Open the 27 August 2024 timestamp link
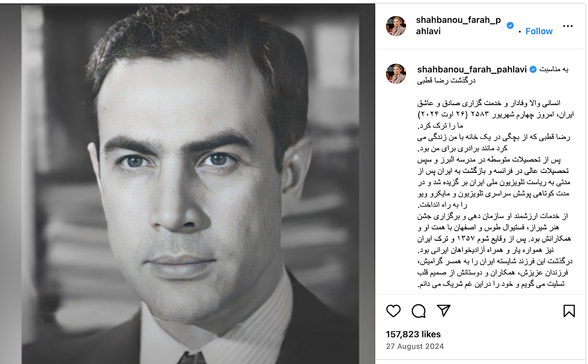The width and height of the screenshot is (588, 364). pos(415,346)
